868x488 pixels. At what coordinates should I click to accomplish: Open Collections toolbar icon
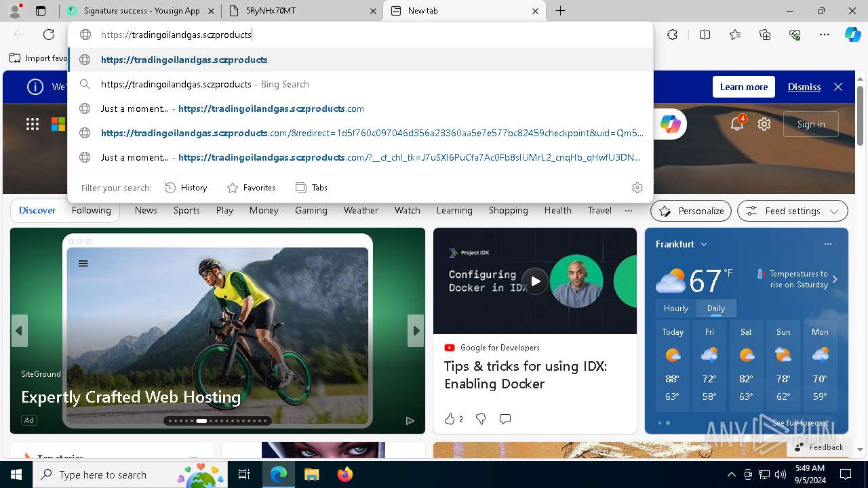click(x=765, y=35)
